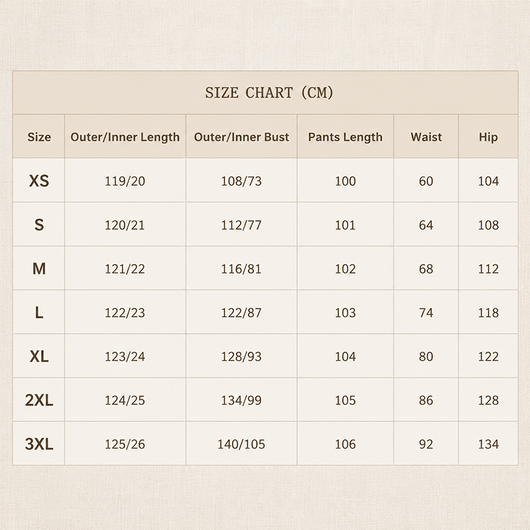This screenshot has height=530, width=530.
Task: Select the Outer/Inner Bust column header
Action: pyautogui.click(x=241, y=137)
